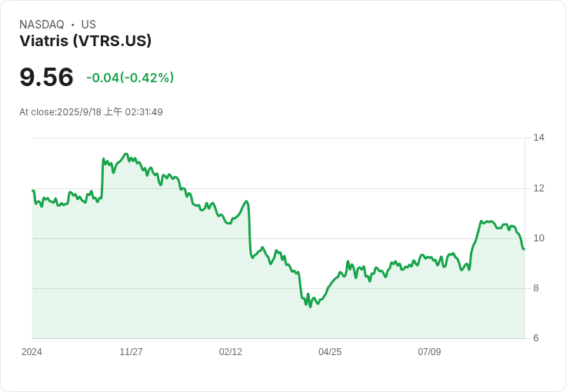Select the 11/27 date marker
Screen dimensions: 566x392
tap(131, 352)
